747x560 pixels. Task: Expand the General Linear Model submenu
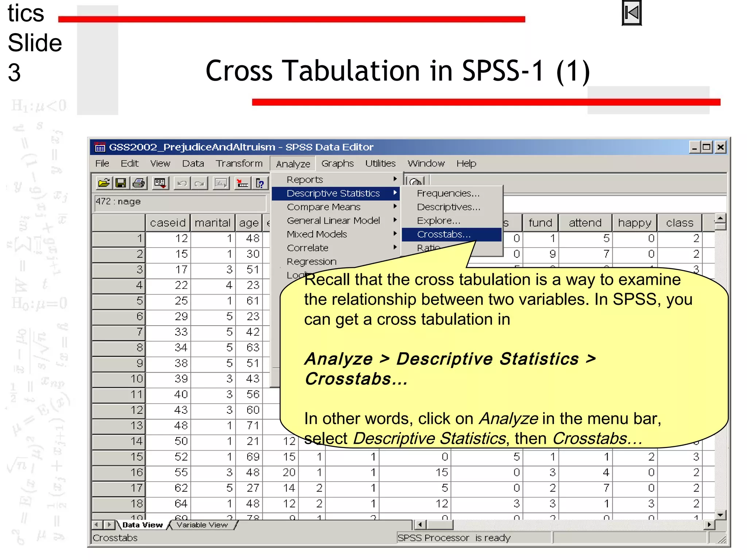coord(336,220)
